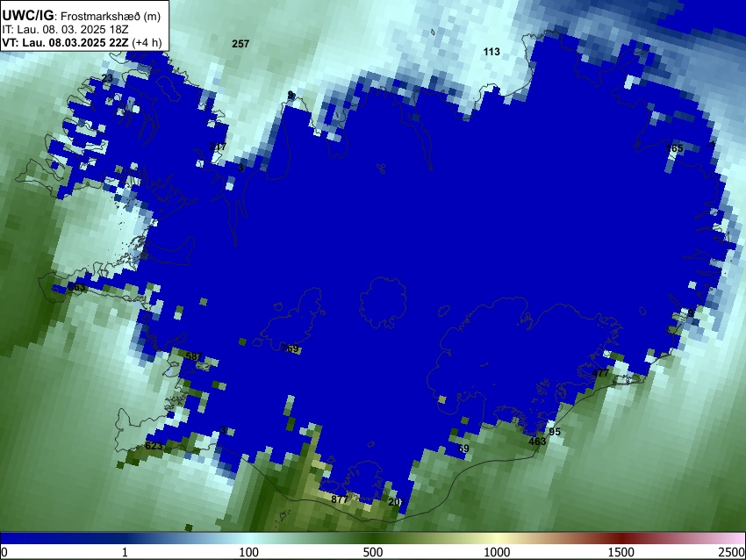
Task: Click map value '463'
Action: (537, 441)
